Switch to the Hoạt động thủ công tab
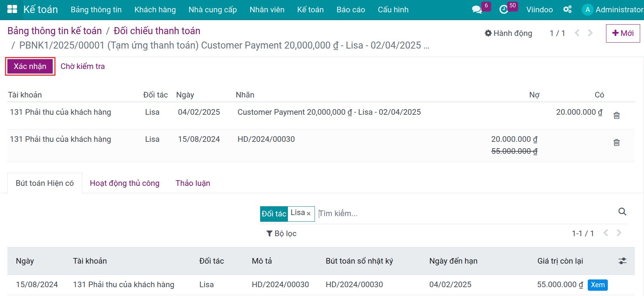Viewport: 644px width, 296px height. pos(124,183)
